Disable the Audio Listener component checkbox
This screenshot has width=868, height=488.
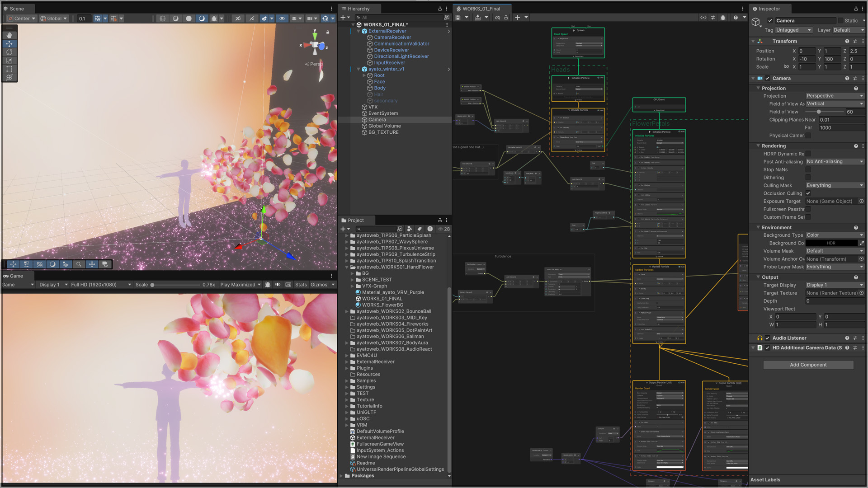[768, 338]
